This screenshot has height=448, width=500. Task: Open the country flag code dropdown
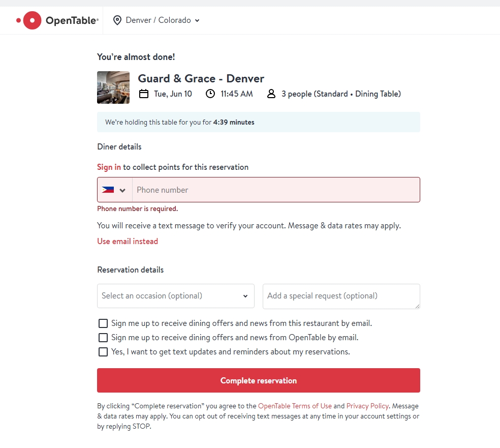click(x=115, y=190)
